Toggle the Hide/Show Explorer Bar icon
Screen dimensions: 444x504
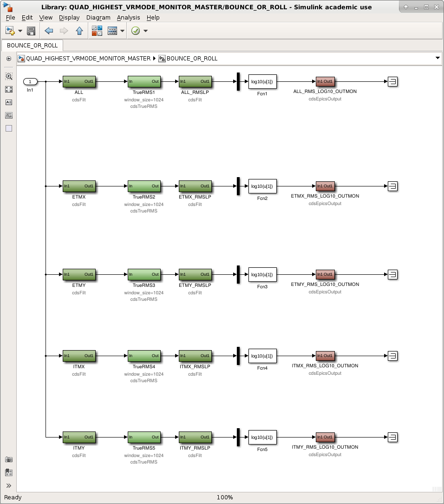tap(9, 59)
